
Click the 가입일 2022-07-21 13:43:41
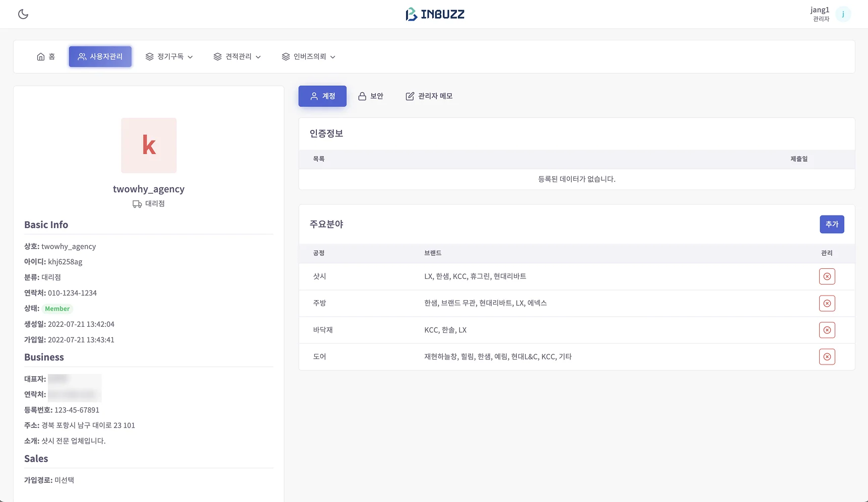point(81,340)
